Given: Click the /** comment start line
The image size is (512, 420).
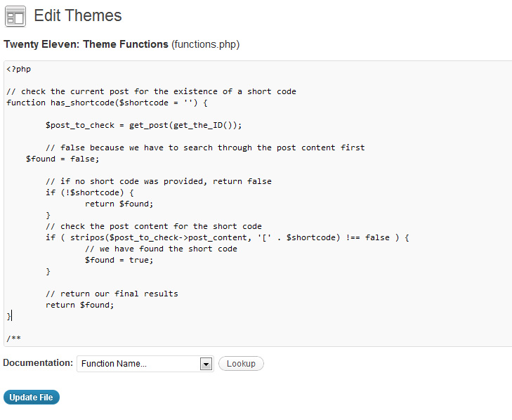Looking at the screenshot, I should tap(13, 339).
